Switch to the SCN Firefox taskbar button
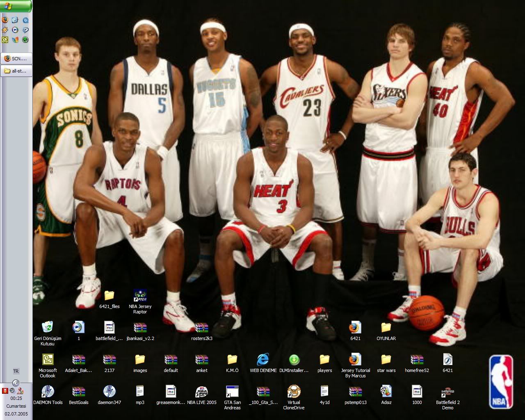Image resolution: width=525 pixels, height=420 pixels. (16, 58)
